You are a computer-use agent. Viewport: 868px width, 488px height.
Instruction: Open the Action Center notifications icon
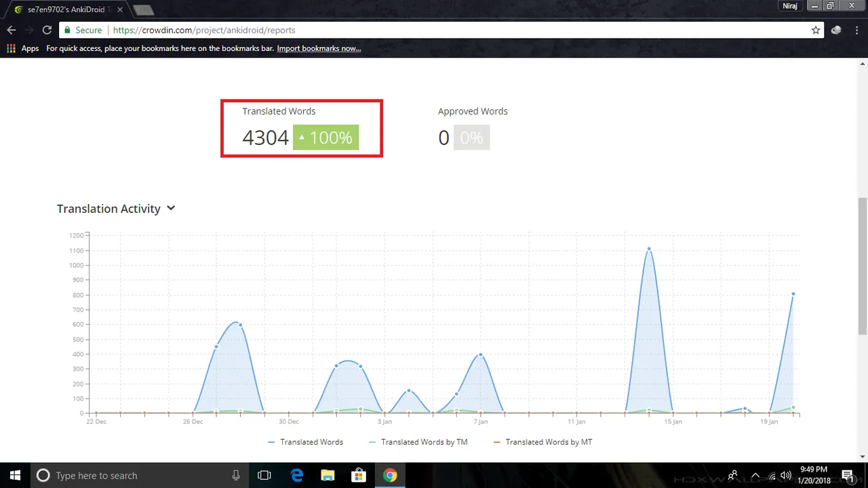pyautogui.click(x=847, y=475)
